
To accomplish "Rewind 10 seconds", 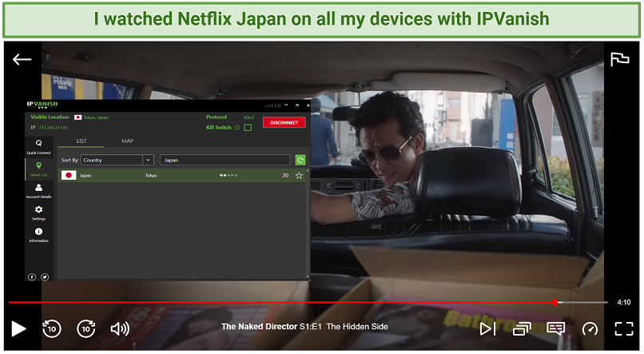I will pyautogui.click(x=52, y=328).
